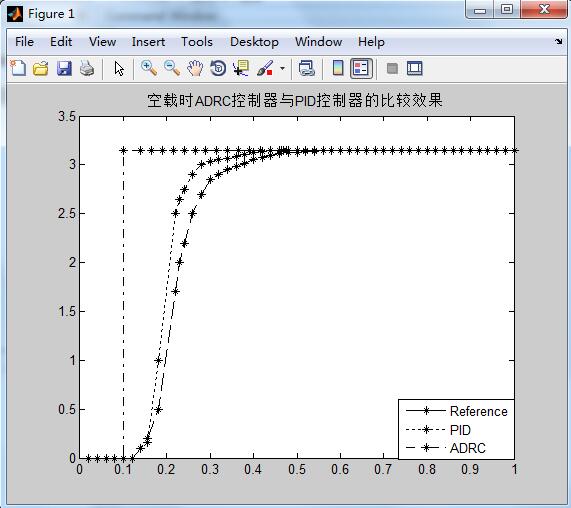
Task: Click the Hide Plot Tools icon
Action: (392, 68)
